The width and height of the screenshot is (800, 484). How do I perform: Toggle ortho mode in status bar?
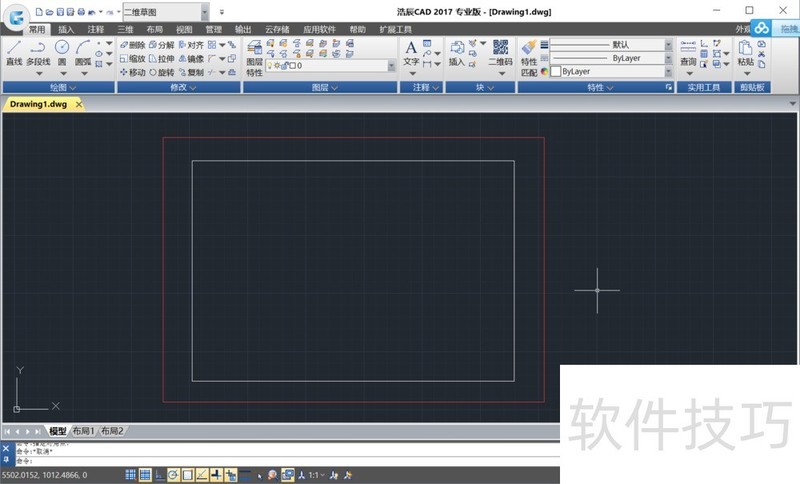pyautogui.click(x=159, y=475)
